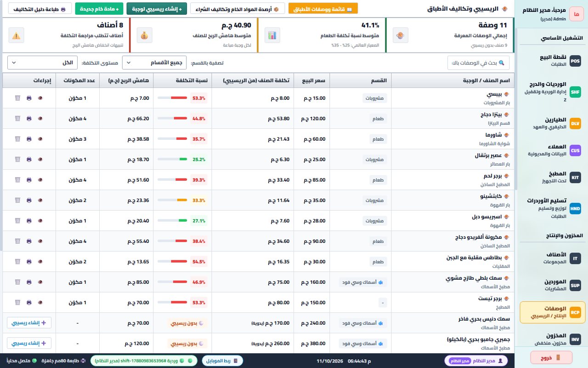Click the warning icon in review alerts card
This screenshot has width=588, height=368.
coord(16,35)
